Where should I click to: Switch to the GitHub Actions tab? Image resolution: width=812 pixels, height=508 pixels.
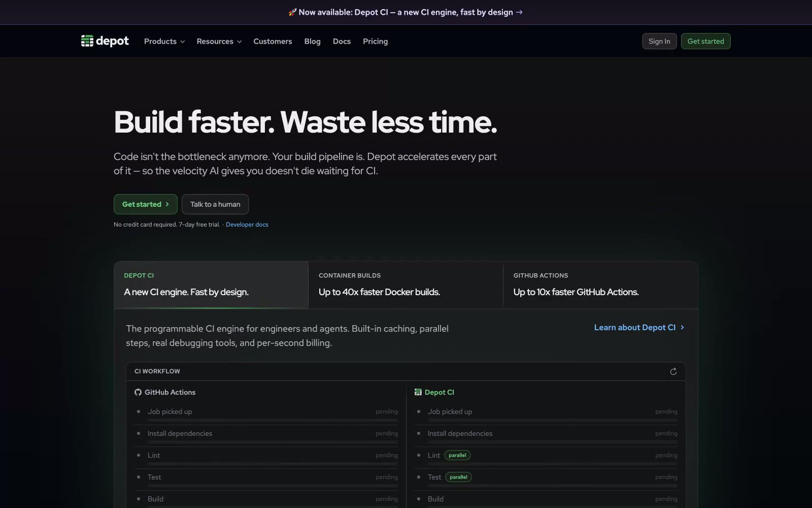(600, 285)
